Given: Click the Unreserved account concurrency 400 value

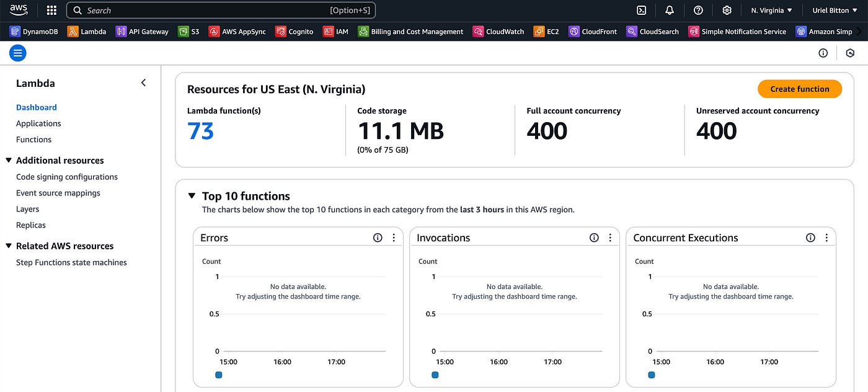Looking at the screenshot, I should point(716,131).
